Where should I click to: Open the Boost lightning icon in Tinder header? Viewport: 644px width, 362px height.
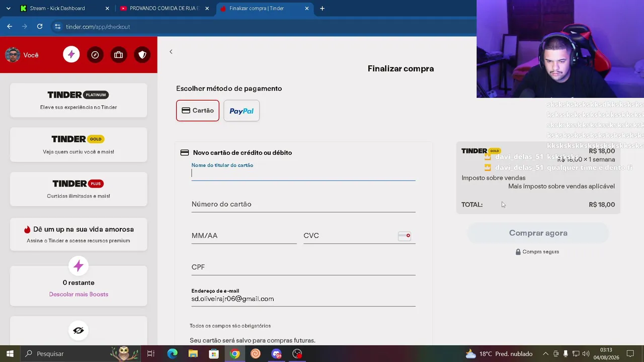[71, 55]
